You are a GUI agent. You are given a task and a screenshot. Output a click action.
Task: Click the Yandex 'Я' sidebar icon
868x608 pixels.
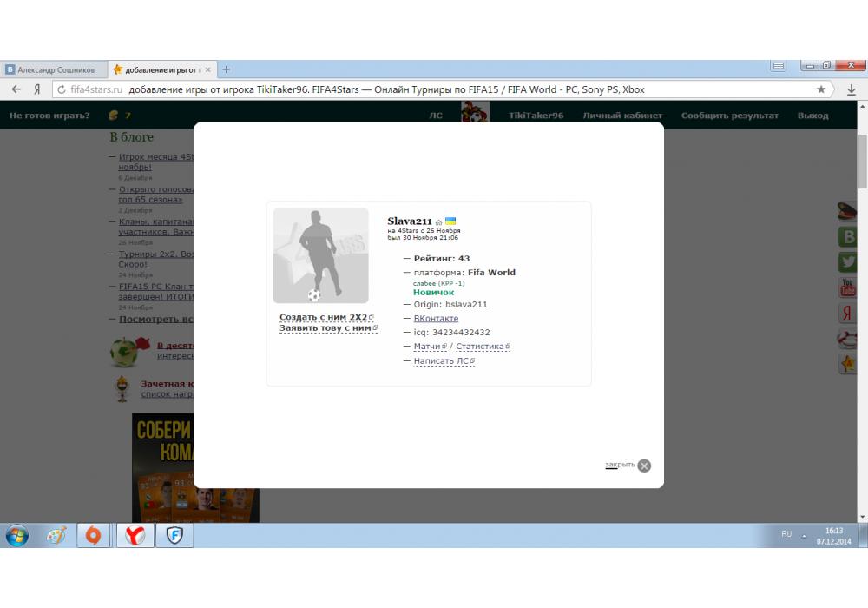[x=847, y=314]
